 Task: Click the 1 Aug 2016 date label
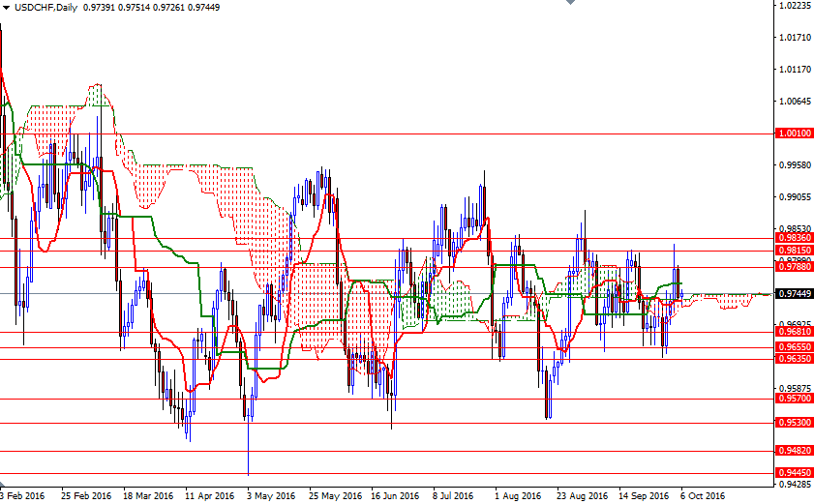(x=518, y=495)
